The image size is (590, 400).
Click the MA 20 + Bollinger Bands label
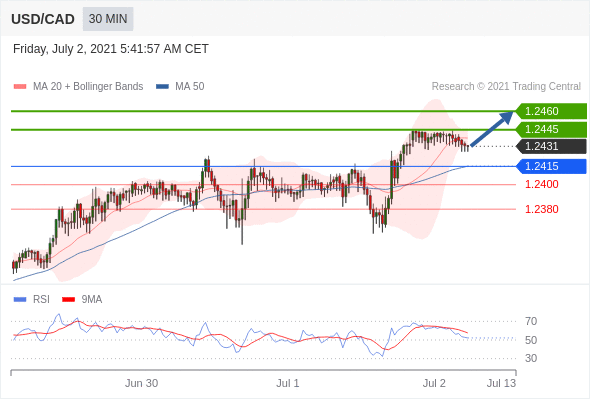[x=88, y=87]
